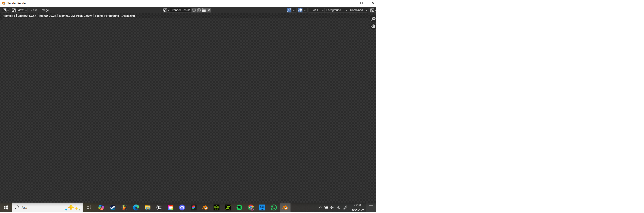Toggle fake user shield icon
Viewport: 644px width, 213px height.
pos(194,10)
